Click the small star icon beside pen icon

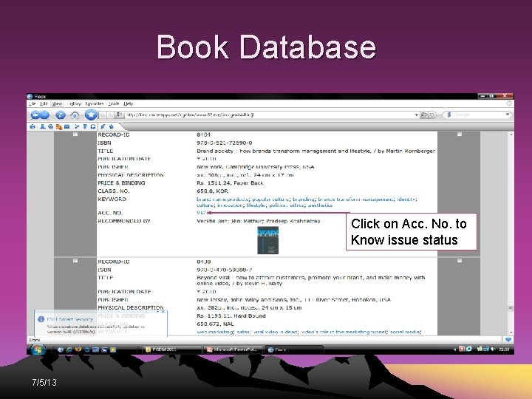tap(111, 126)
